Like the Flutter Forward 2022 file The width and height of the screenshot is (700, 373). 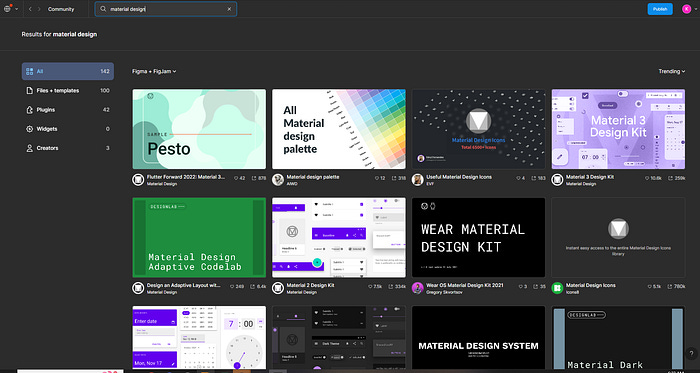pyautogui.click(x=236, y=178)
